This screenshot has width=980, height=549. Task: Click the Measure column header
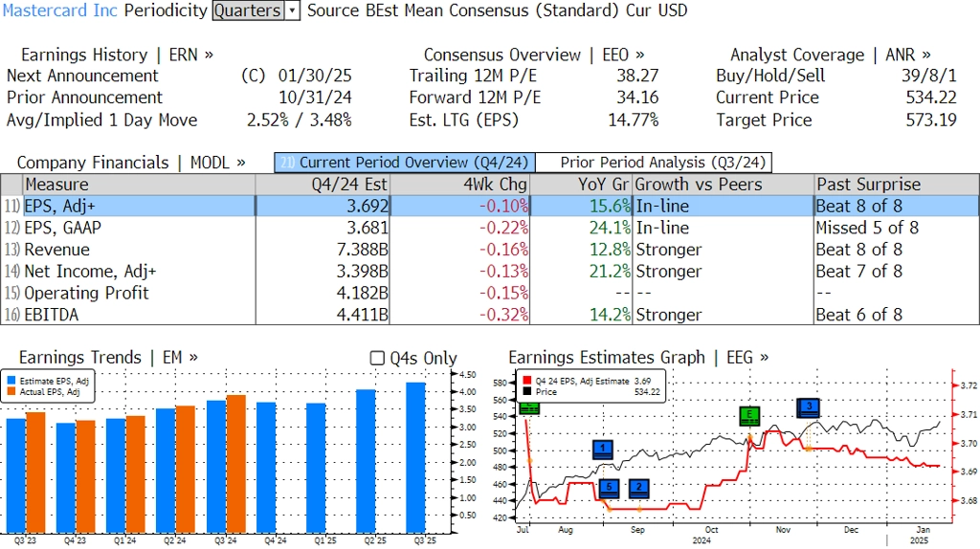[x=139, y=185]
